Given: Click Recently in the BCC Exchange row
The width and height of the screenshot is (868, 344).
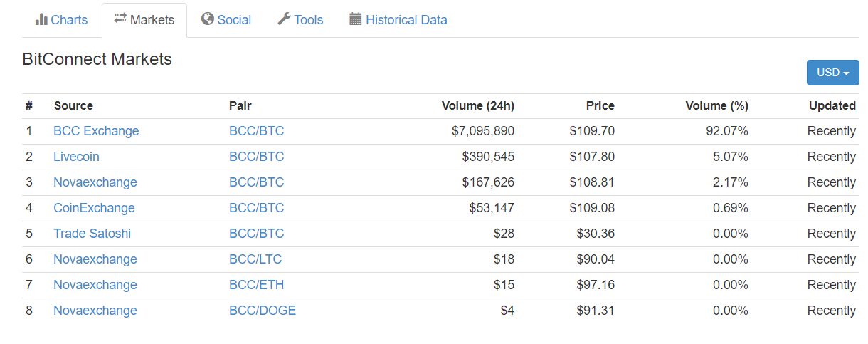Looking at the screenshot, I should [x=832, y=131].
